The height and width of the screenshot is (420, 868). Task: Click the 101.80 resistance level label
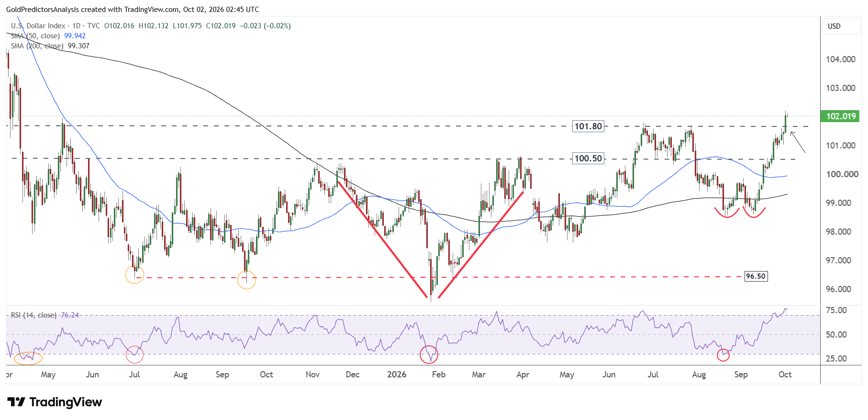pyautogui.click(x=588, y=126)
